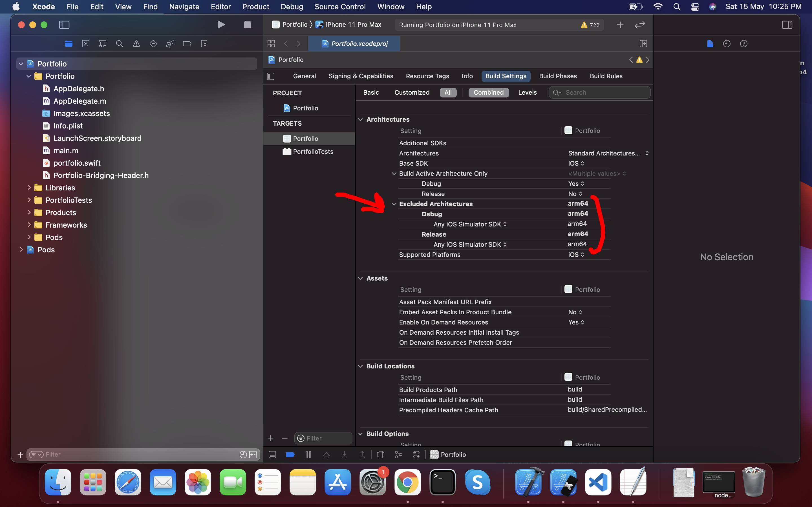Switch to the Build Phases tab

558,76
